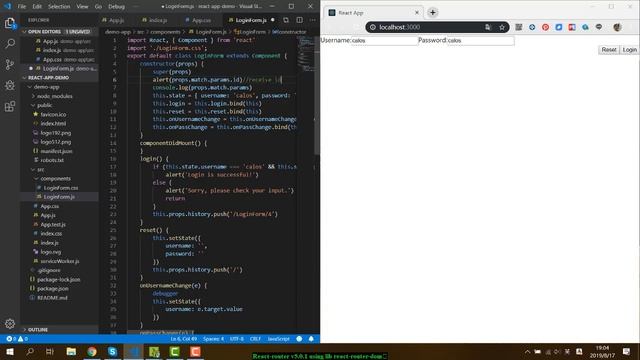The image size is (640, 360).
Task: Click the Split Editor icon
Action: 299,20
